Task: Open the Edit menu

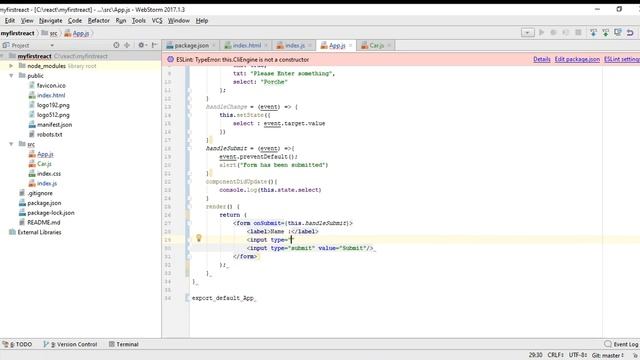Action: click(10, 20)
